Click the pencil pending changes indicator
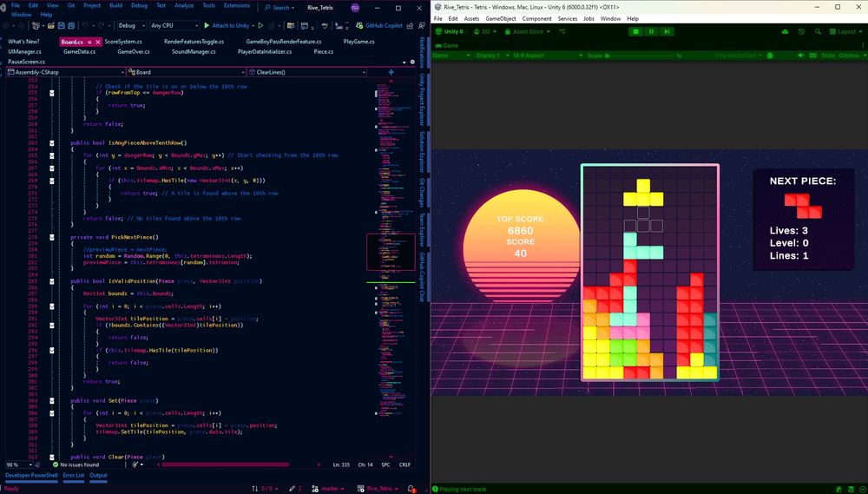The height and width of the screenshot is (494, 868). [x=295, y=489]
